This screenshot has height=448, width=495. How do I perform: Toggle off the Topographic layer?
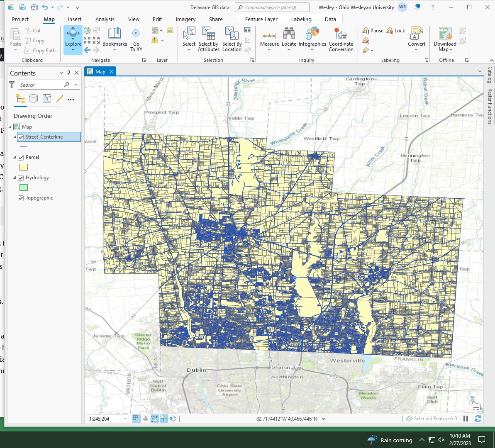[21, 198]
